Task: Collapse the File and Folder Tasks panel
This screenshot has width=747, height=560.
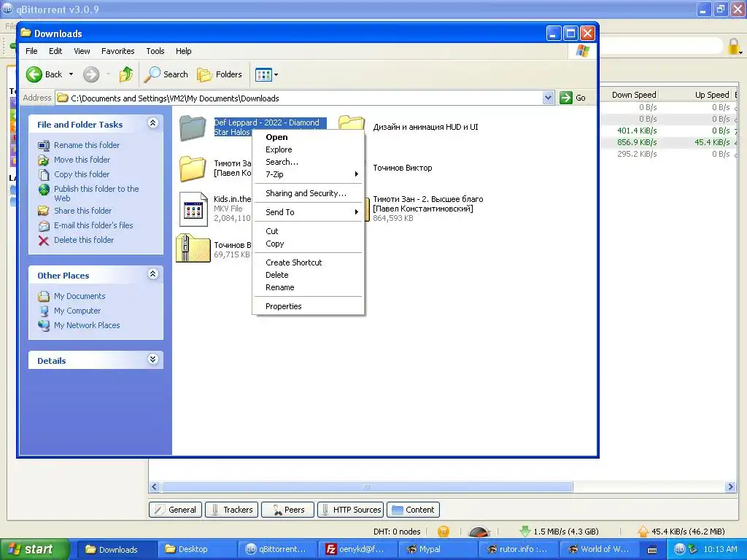Action: [x=153, y=123]
